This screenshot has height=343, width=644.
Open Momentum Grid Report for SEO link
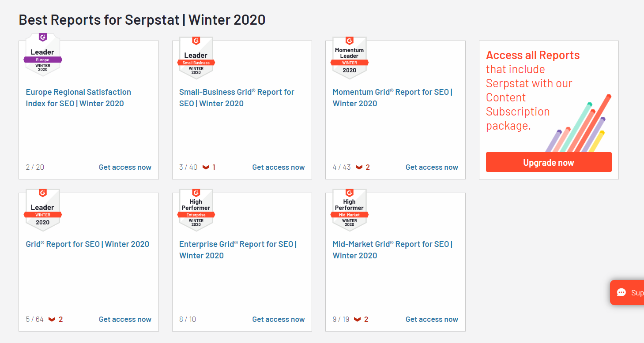click(392, 98)
